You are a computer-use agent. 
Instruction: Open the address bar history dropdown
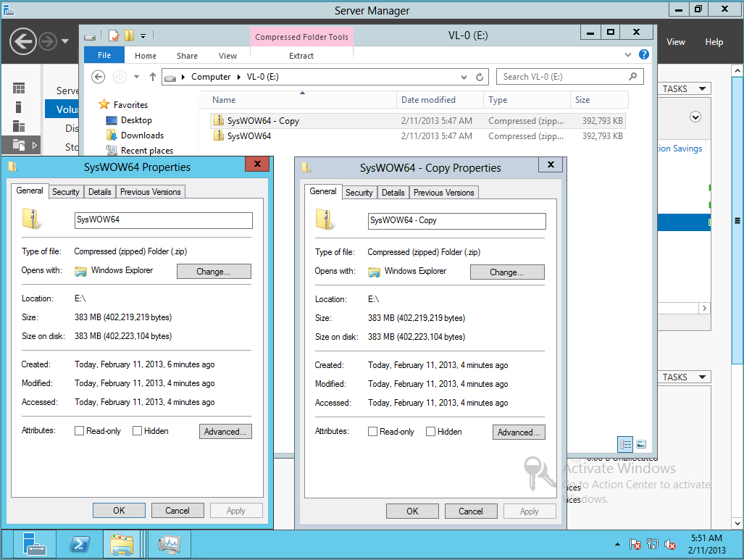tap(464, 77)
